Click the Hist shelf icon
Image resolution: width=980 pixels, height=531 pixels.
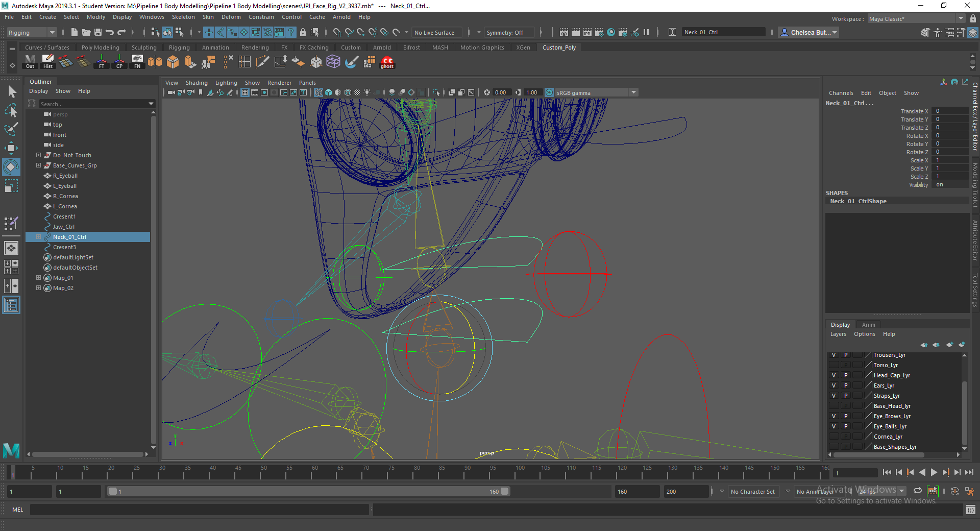tap(47, 62)
